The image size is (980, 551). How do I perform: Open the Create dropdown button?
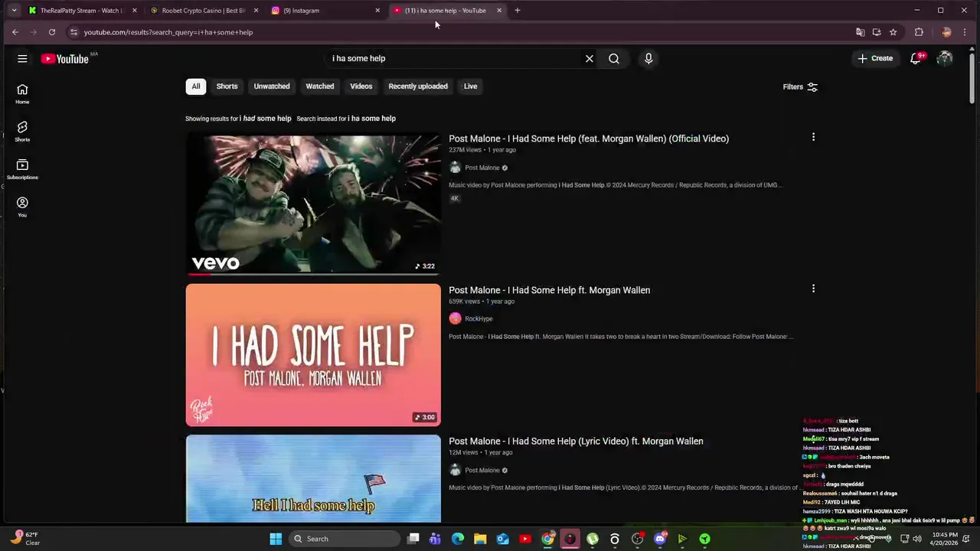(x=875, y=58)
